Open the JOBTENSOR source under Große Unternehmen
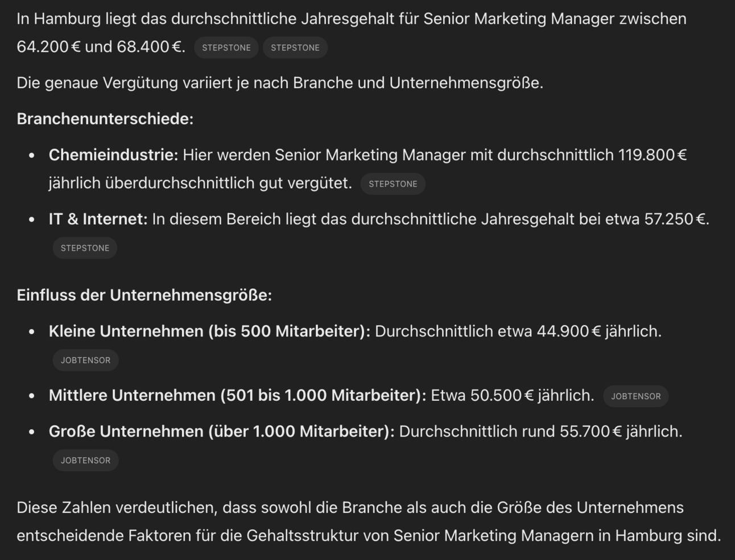 (x=86, y=461)
